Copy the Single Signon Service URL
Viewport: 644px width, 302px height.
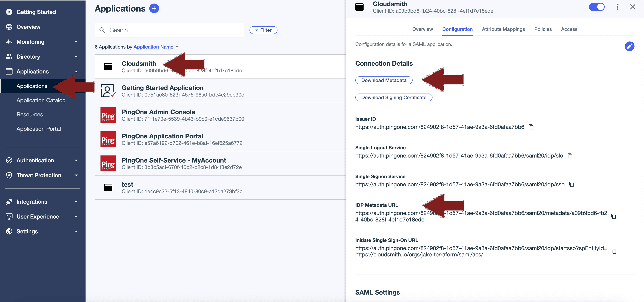[x=572, y=184]
